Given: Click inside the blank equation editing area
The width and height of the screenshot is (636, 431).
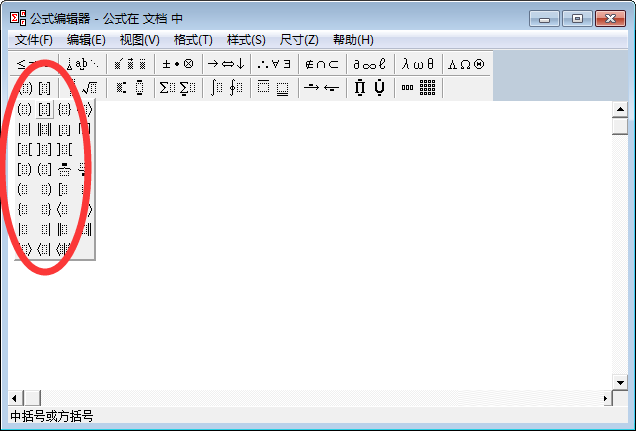Looking at the screenshot, I should [x=350, y=250].
